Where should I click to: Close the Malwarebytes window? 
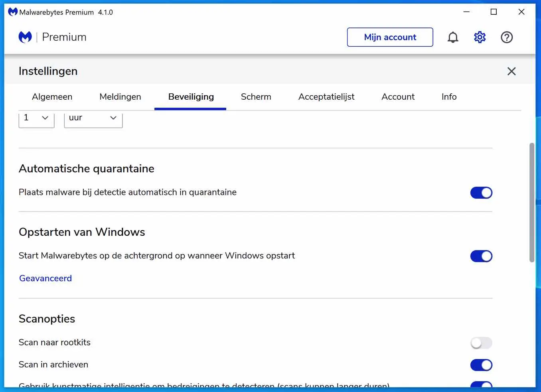click(x=521, y=12)
